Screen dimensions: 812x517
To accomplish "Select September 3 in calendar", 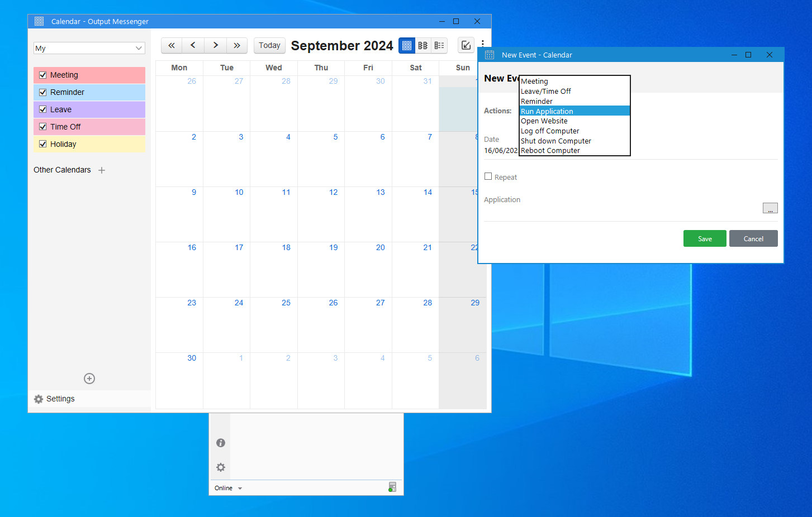I will tap(241, 137).
